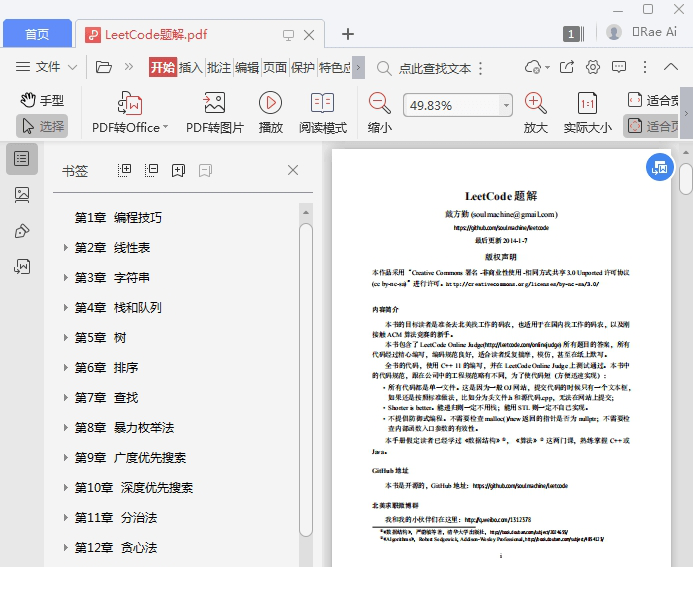Click the floating blue translate button
Screen dimensions: 693x589
point(660,167)
